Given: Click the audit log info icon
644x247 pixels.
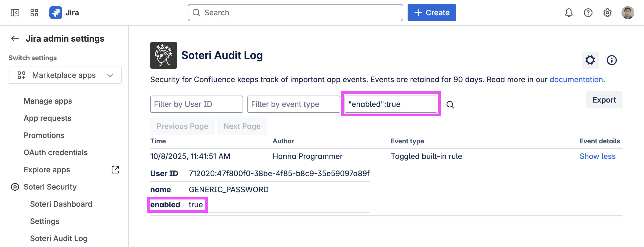Looking at the screenshot, I should pos(612,60).
